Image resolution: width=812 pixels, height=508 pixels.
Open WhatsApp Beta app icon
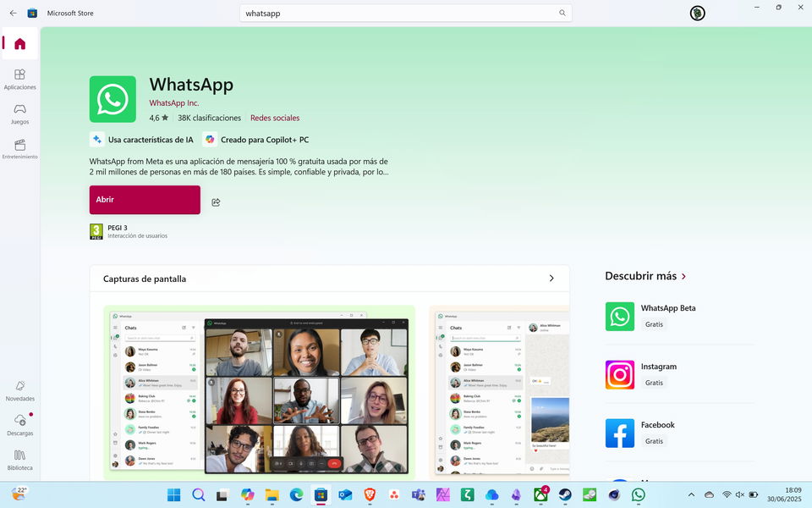coord(619,316)
